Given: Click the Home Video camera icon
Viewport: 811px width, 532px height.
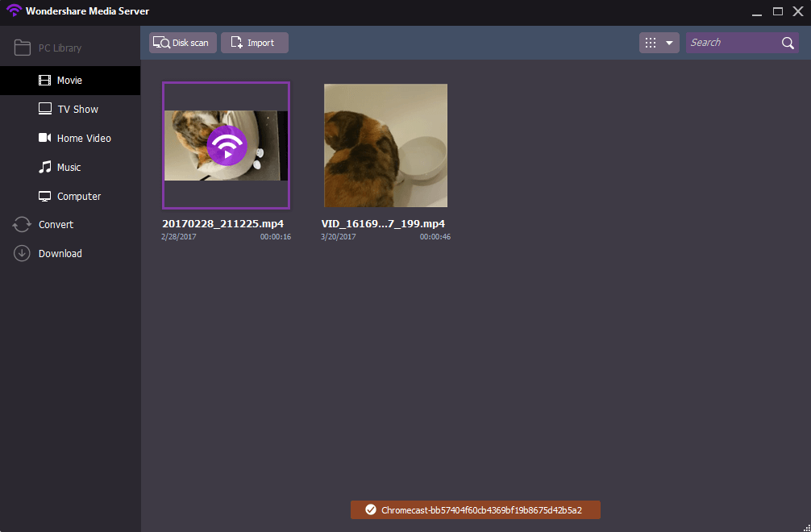Looking at the screenshot, I should (x=45, y=138).
